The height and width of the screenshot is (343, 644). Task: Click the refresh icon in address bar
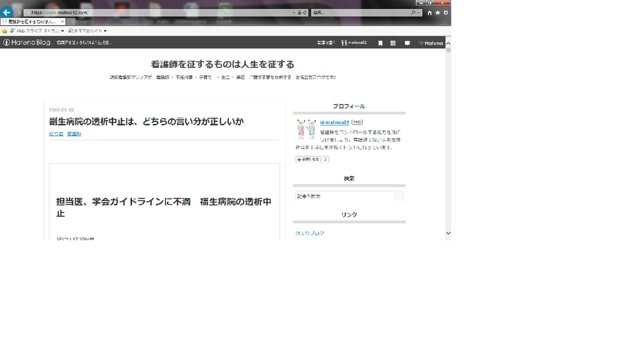point(305,13)
